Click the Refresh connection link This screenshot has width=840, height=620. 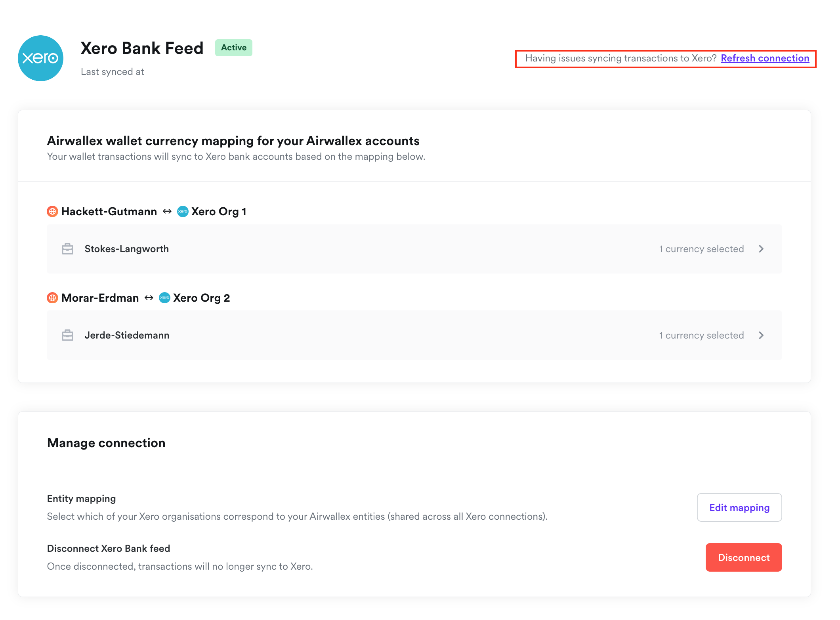(x=765, y=58)
